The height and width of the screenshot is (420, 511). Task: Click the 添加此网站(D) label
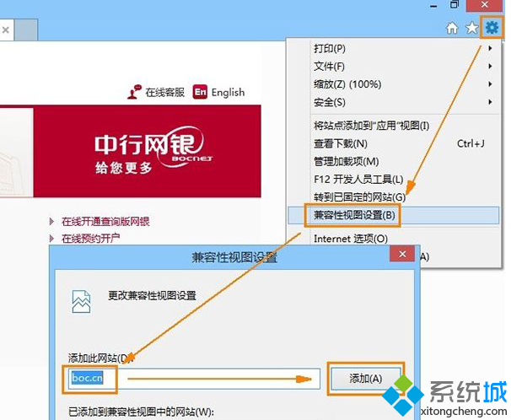click(x=100, y=358)
